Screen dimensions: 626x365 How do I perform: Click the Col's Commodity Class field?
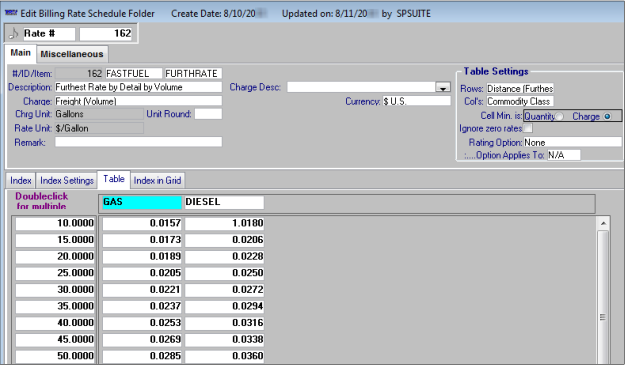pos(520,101)
